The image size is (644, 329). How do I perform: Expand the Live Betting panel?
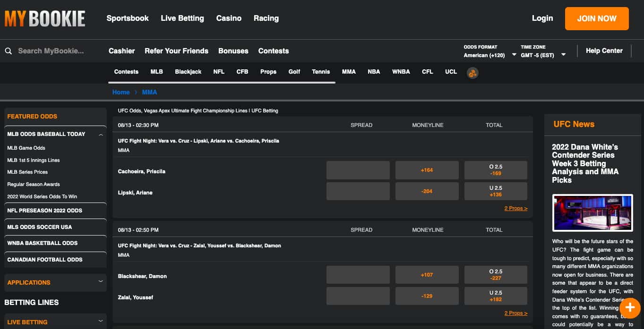55,322
